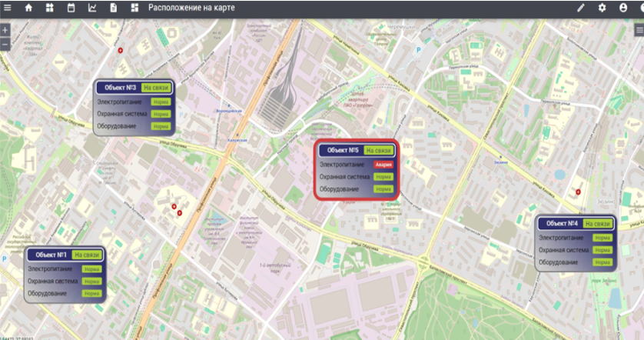The image size is (644, 340).
Task: Click Охранная система label in Объект №4
Action: coord(563,250)
